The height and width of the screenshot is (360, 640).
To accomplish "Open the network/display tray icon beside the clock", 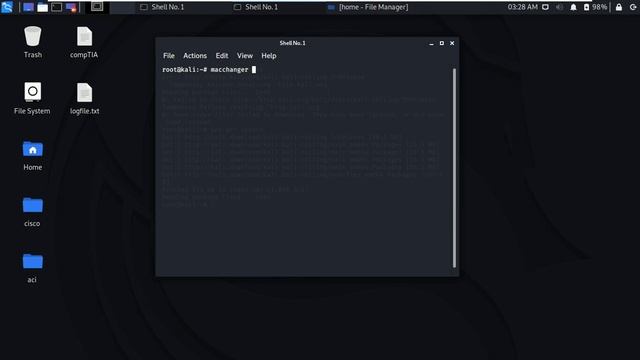I will click(545, 7).
